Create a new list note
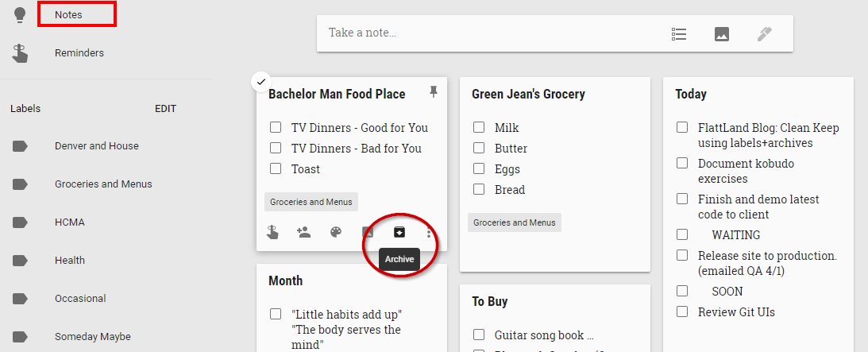The image size is (868, 352). pyautogui.click(x=679, y=34)
